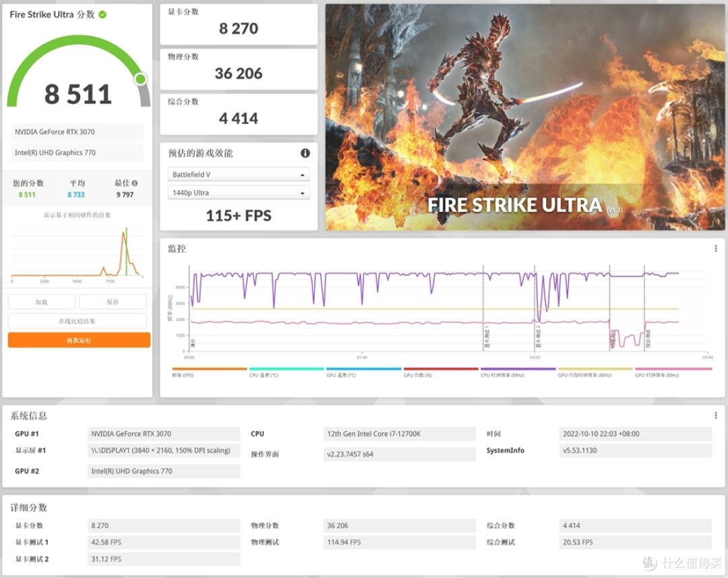Click your score value 8 511 in green

[27, 195]
